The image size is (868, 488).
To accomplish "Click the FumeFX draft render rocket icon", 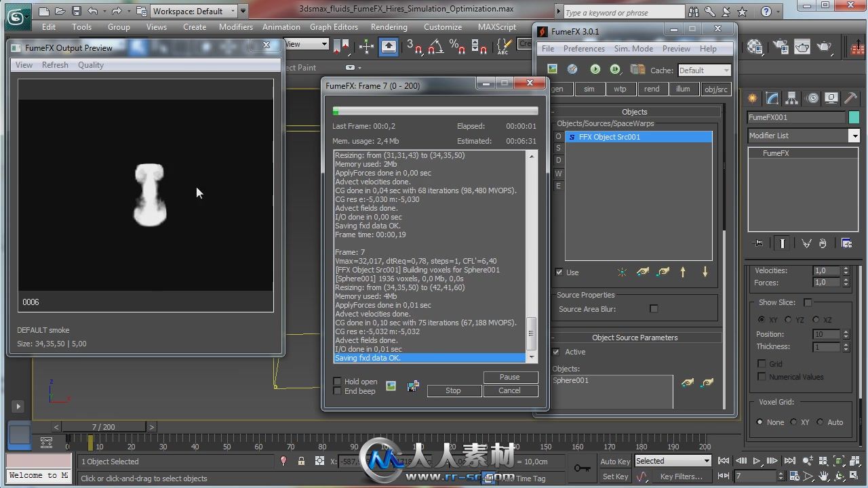I will 572,69.
